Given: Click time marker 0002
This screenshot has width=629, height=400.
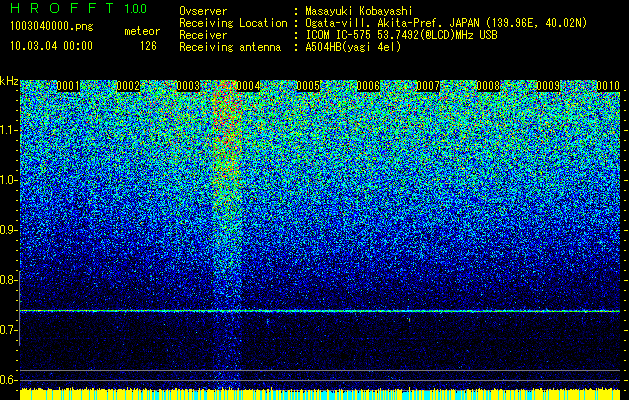Looking at the screenshot, I should 128,86.
